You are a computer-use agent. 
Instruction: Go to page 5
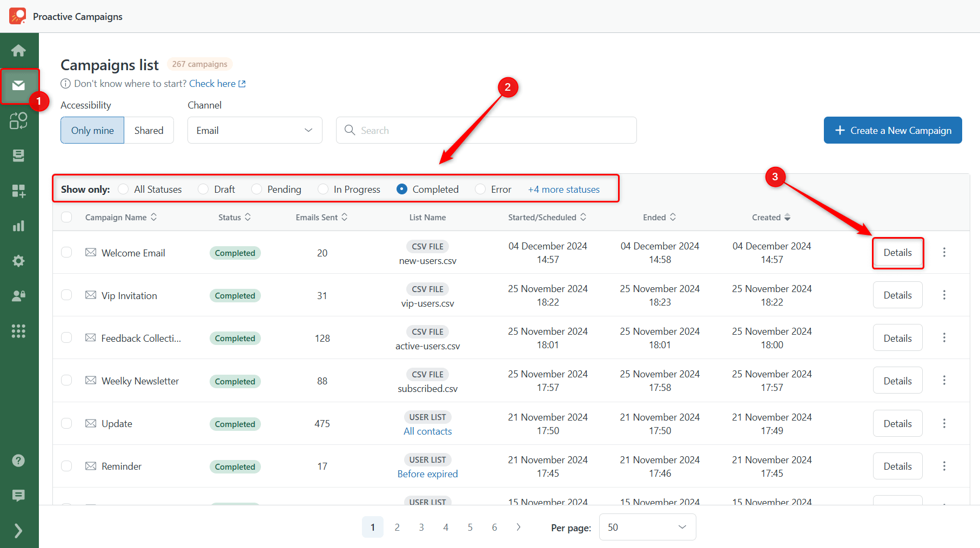pos(470,527)
